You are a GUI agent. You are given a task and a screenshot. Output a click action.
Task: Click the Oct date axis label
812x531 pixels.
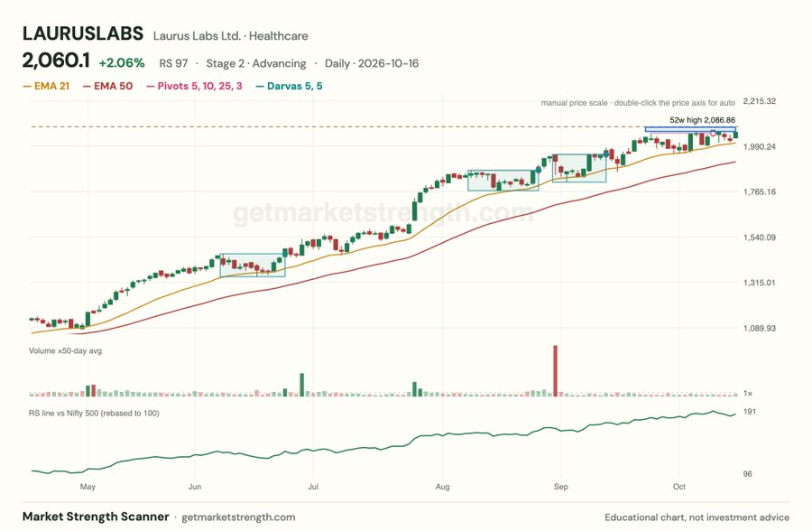coord(678,487)
